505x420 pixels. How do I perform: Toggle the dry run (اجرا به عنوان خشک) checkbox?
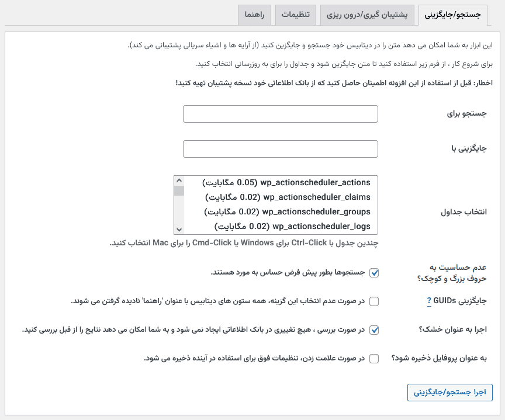tap(374, 330)
